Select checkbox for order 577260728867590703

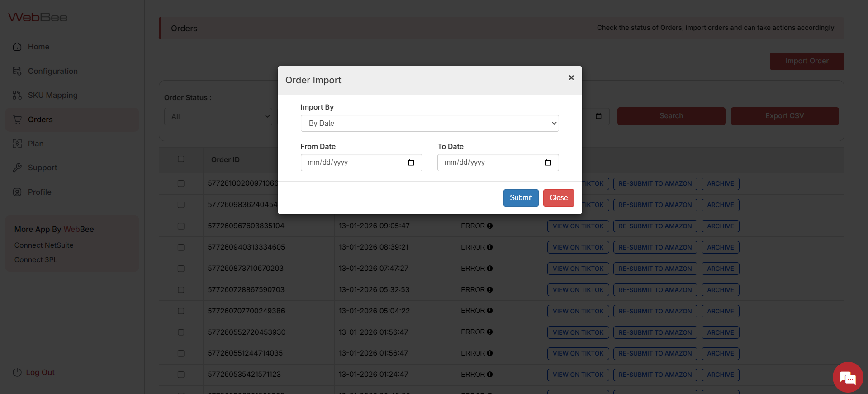(181, 290)
